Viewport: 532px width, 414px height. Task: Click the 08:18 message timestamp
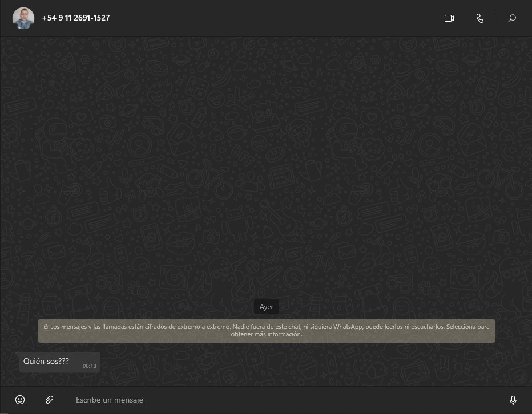pos(89,366)
